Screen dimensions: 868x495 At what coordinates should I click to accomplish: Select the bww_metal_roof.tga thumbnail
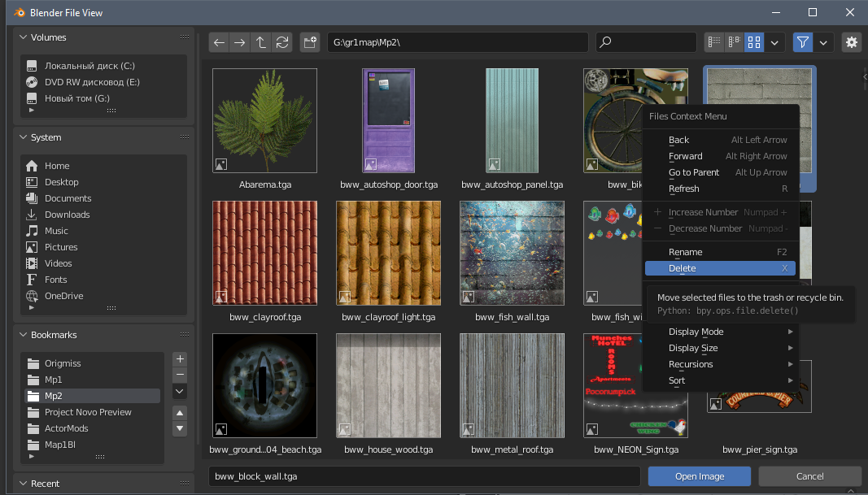point(512,385)
